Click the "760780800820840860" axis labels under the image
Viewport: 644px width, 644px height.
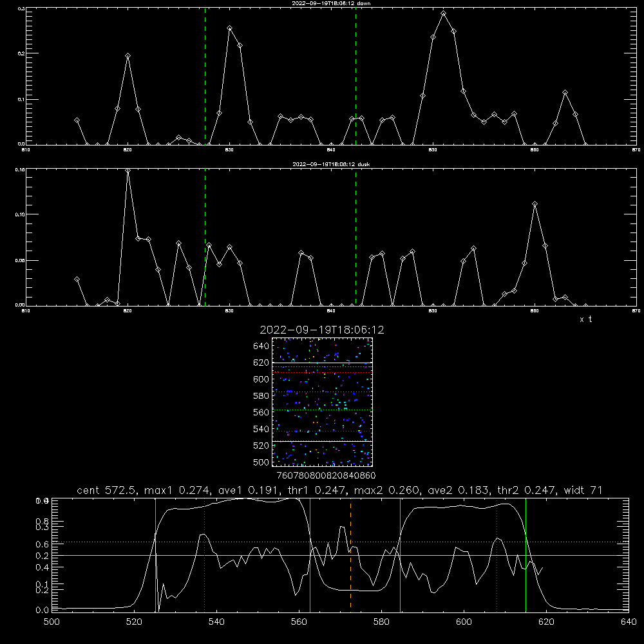326,475
